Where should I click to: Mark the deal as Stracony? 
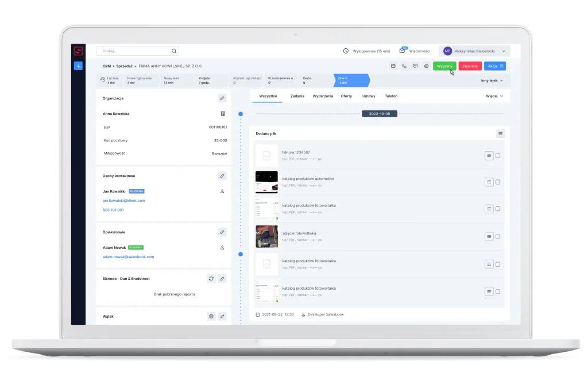coord(470,66)
